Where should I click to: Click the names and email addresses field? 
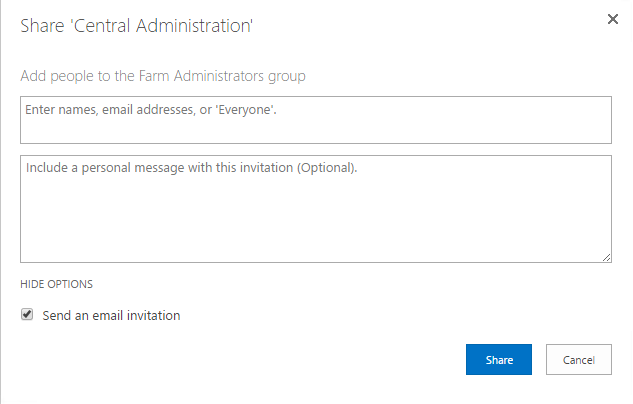pyautogui.click(x=315, y=119)
